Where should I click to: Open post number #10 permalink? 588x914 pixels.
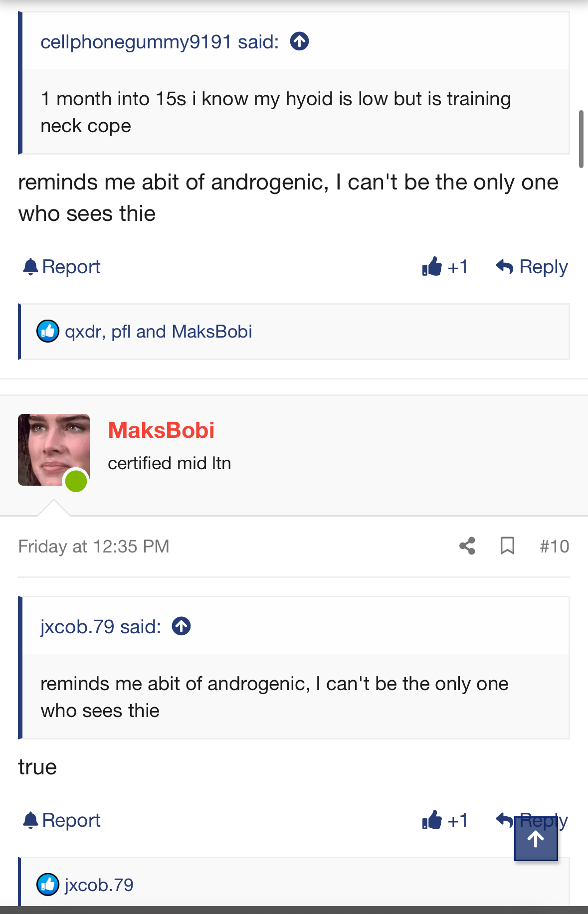point(554,547)
